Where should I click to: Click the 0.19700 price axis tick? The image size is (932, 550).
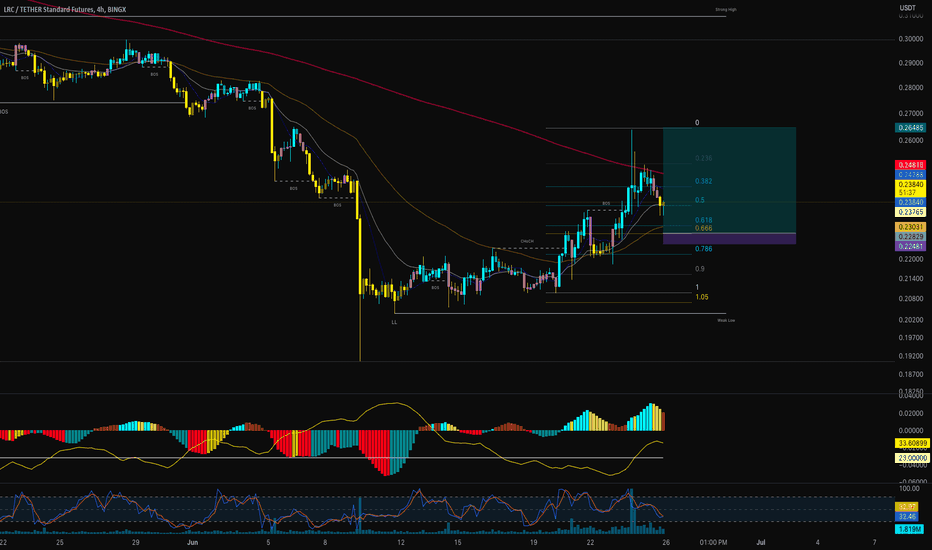pyautogui.click(x=911, y=338)
